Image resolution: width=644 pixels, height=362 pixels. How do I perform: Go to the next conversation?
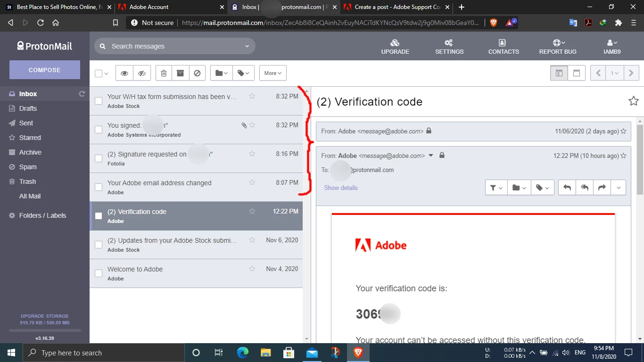pyautogui.click(x=631, y=73)
